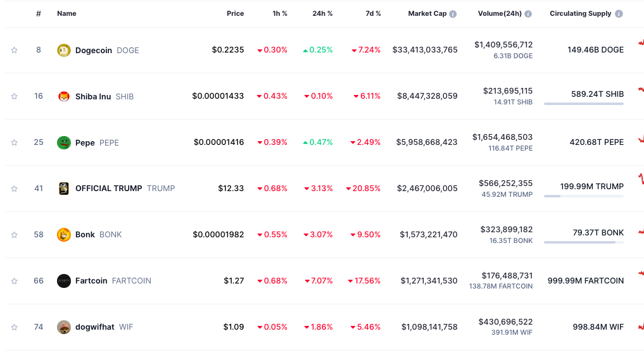The height and width of the screenshot is (355, 644).
Task: Click Shiba Inu circulating supply progress bar
Action: click(x=583, y=104)
